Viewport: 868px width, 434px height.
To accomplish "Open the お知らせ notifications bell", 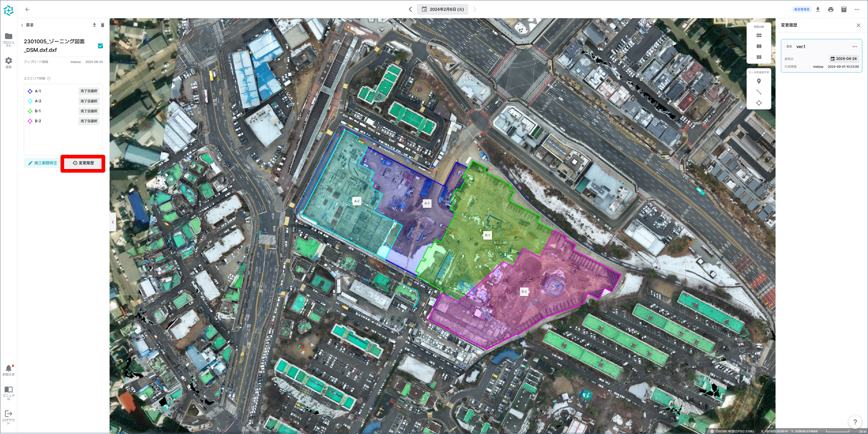I will pos(8,368).
